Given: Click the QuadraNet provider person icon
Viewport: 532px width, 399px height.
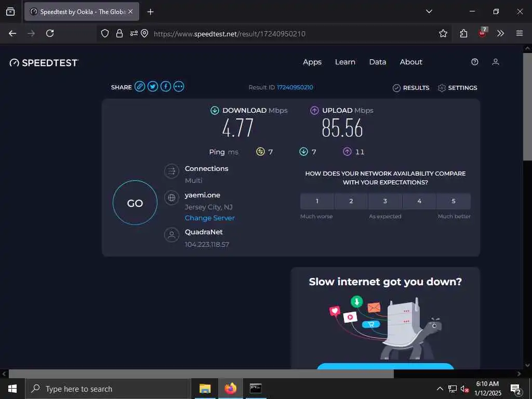Looking at the screenshot, I should coord(171,235).
